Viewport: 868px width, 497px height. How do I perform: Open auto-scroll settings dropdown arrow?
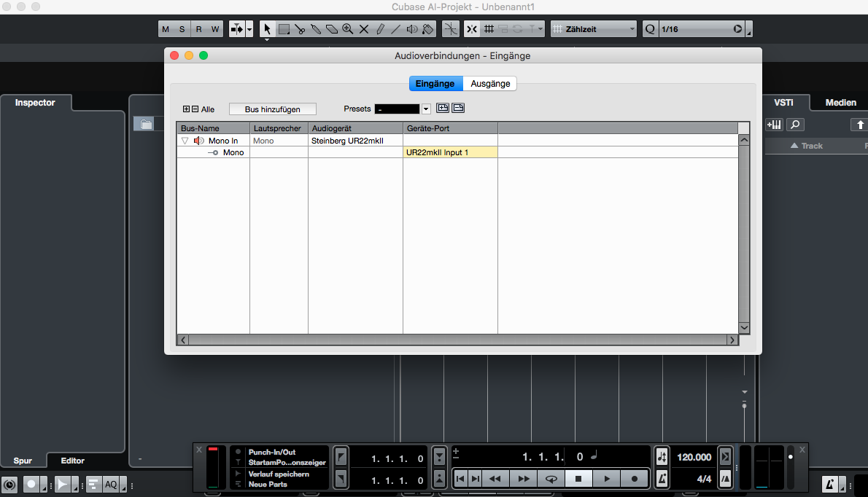pos(249,28)
